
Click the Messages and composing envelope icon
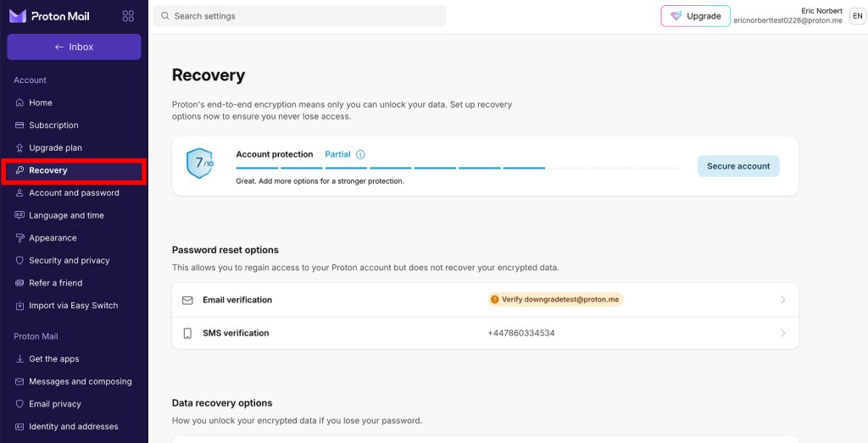[19, 382]
